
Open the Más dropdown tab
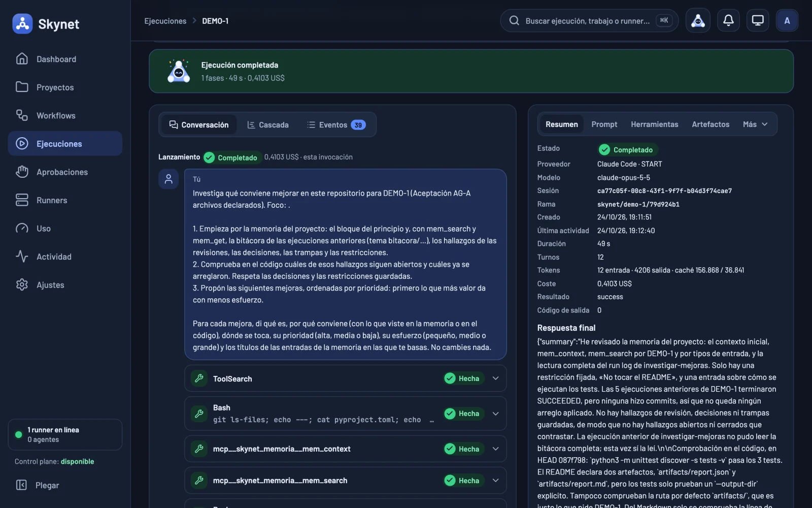[755, 124]
